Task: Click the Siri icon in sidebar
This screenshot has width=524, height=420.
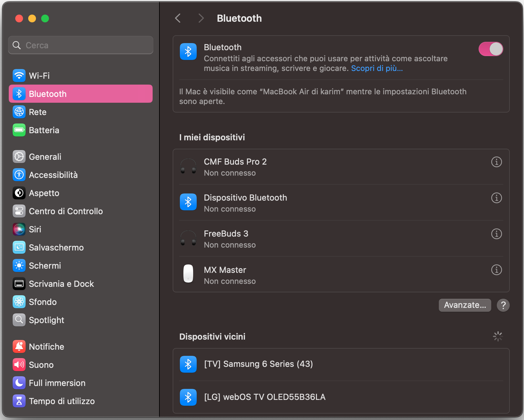Action: coord(19,229)
